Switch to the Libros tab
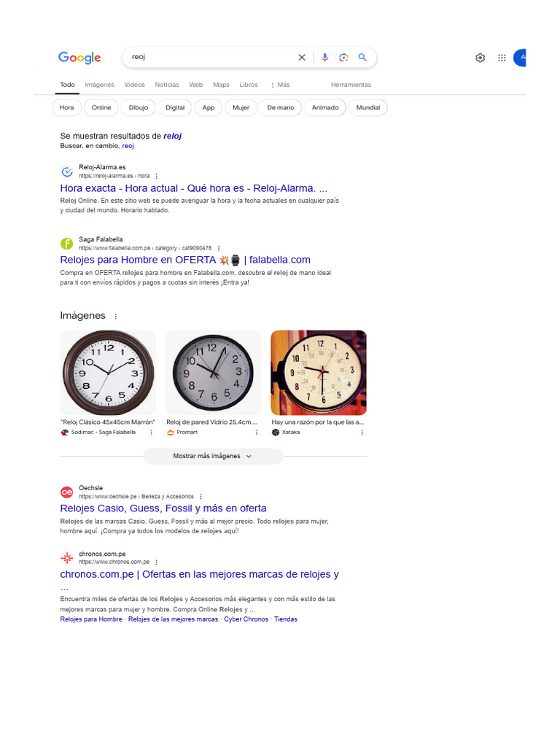The height and width of the screenshot is (747, 560). pos(249,85)
